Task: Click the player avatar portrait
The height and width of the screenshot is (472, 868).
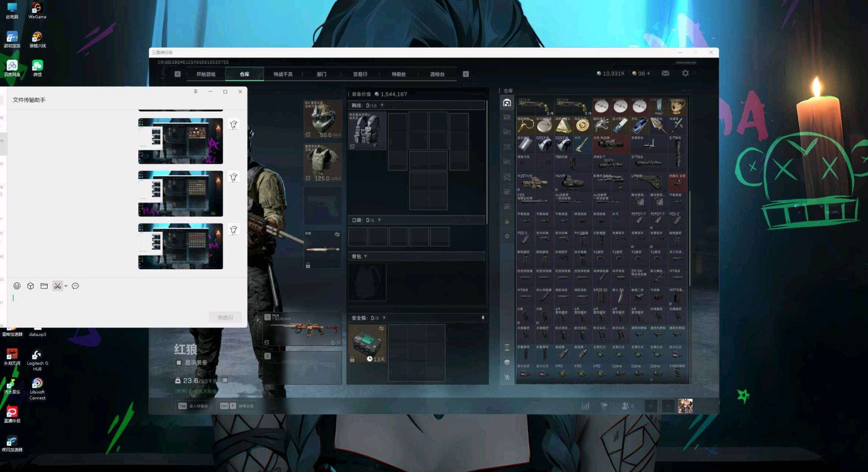Action: (x=685, y=406)
